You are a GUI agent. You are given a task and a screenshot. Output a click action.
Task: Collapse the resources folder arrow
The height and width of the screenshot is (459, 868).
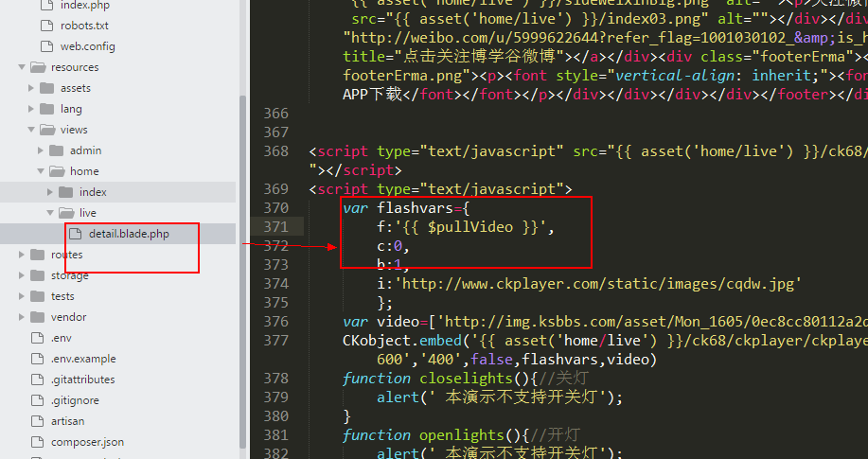(x=21, y=67)
